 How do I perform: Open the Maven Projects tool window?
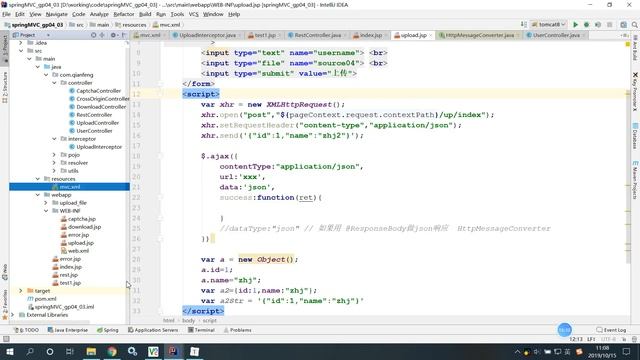(x=635, y=180)
